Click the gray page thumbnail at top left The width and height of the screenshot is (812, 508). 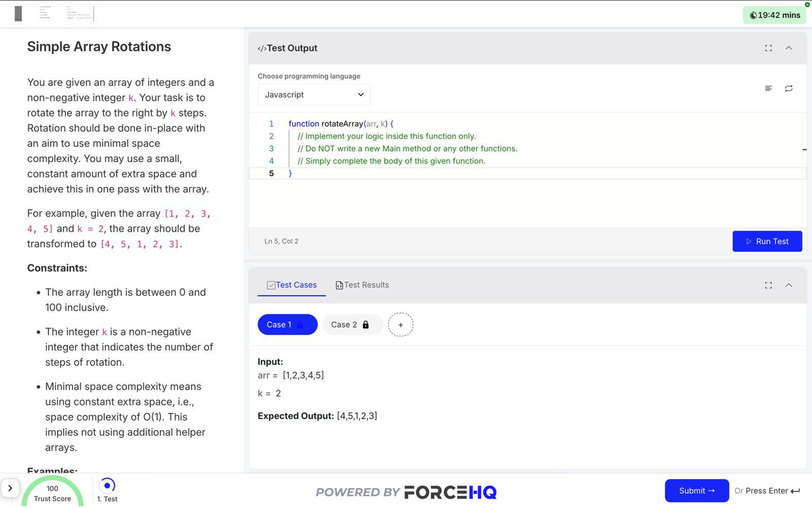click(18, 14)
